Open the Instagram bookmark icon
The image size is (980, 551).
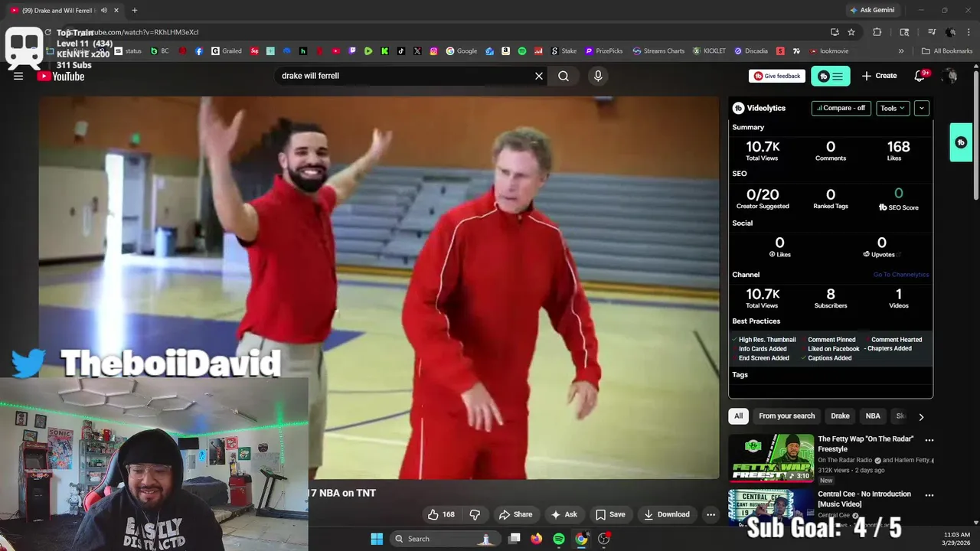click(x=434, y=51)
